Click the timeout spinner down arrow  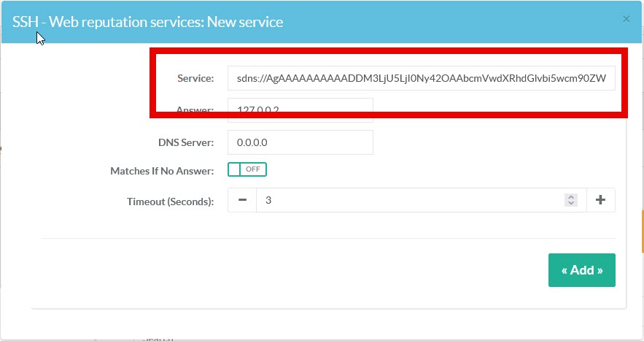tap(571, 204)
